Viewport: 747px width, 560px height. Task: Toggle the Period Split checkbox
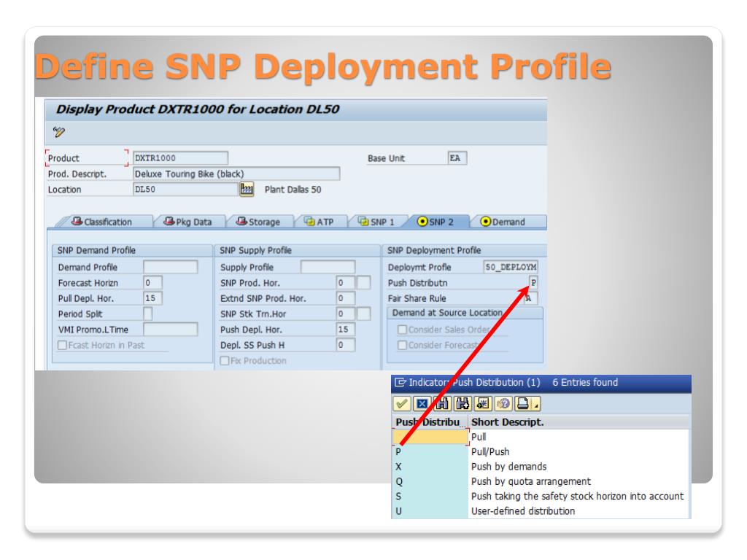pyautogui.click(x=147, y=314)
